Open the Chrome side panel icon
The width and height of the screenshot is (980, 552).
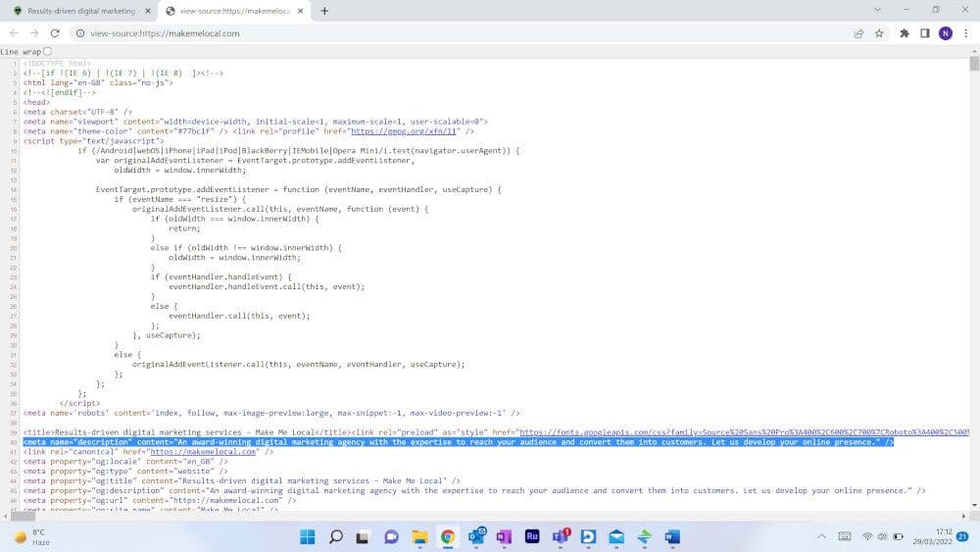tap(924, 32)
